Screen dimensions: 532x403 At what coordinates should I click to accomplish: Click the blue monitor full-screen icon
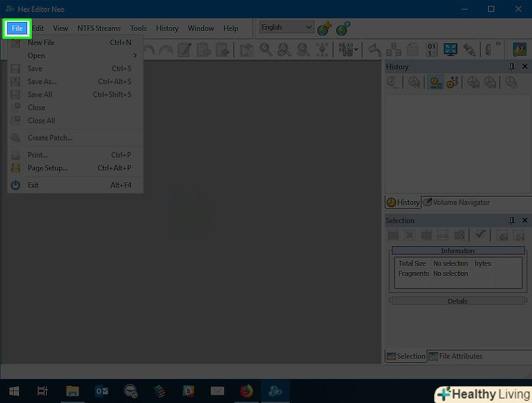pos(450,50)
